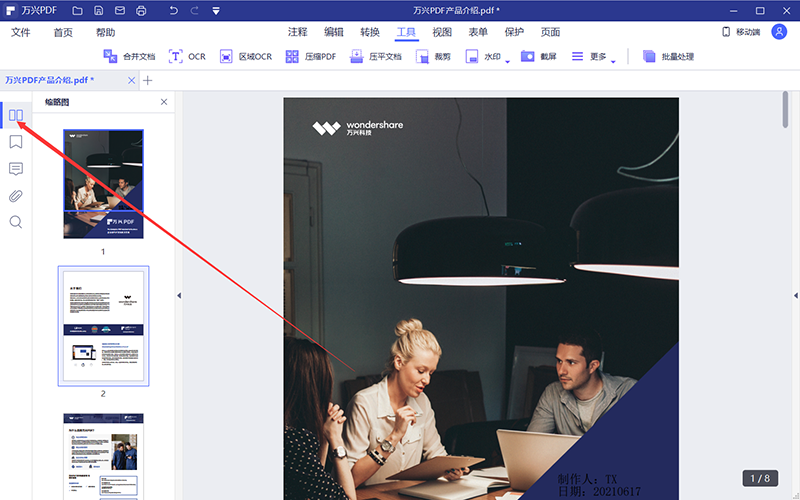Open the attachments paperclip panel
Viewport: 800px width, 500px height.
click(x=16, y=195)
